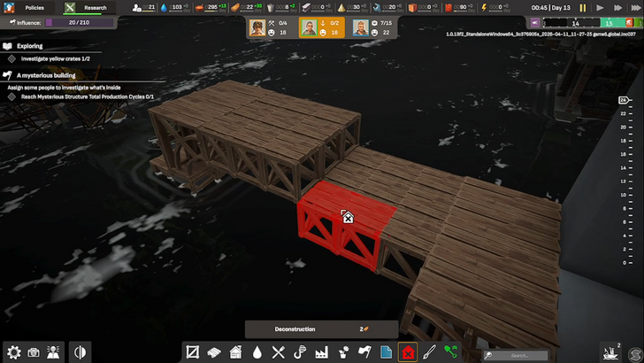644x363 pixels.
Task: Click green day 15 segment on timeline
Action: [x=612, y=23]
